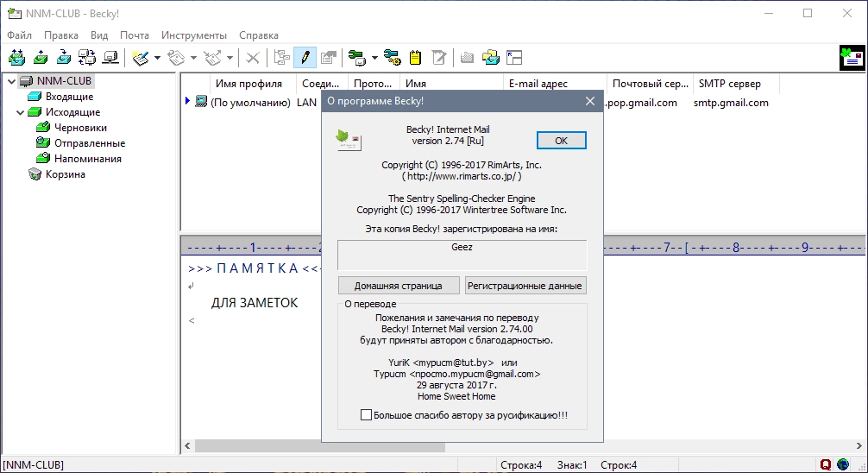Toggle the highlighted pencil edit-mode icon

click(x=305, y=58)
